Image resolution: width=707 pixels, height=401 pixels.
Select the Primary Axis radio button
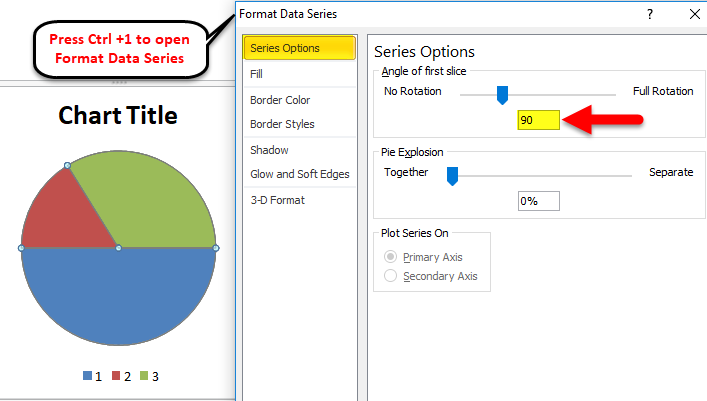(x=391, y=257)
